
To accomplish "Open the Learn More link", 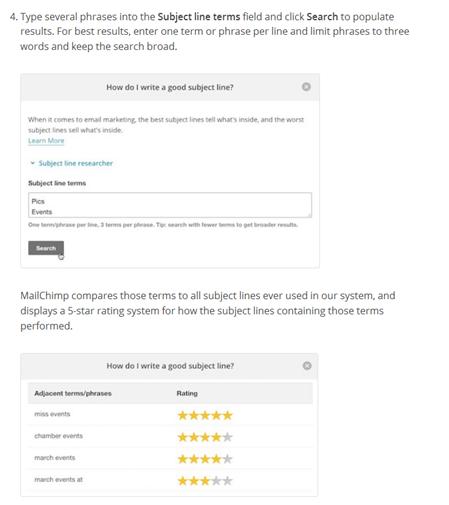I will coord(46,141).
